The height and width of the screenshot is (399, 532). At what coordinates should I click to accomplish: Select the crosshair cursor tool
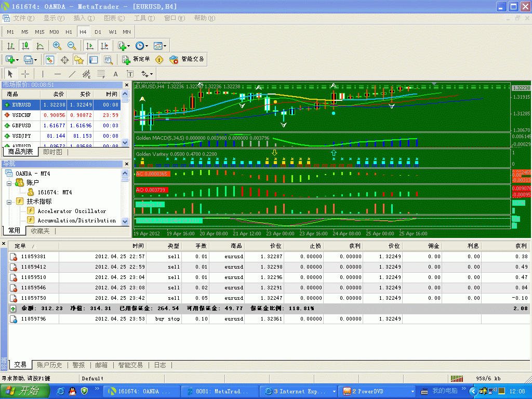tap(25, 74)
